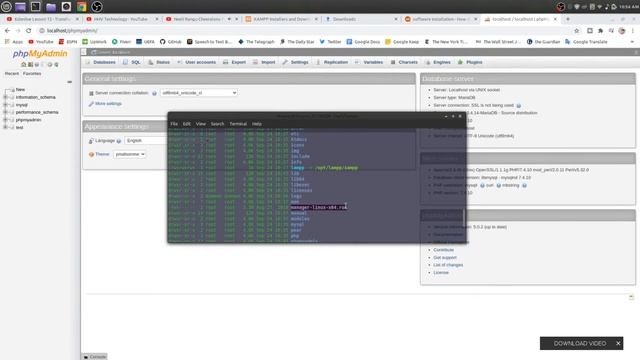Open the Export tab
The image size is (640, 360).
(x=235, y=62)
